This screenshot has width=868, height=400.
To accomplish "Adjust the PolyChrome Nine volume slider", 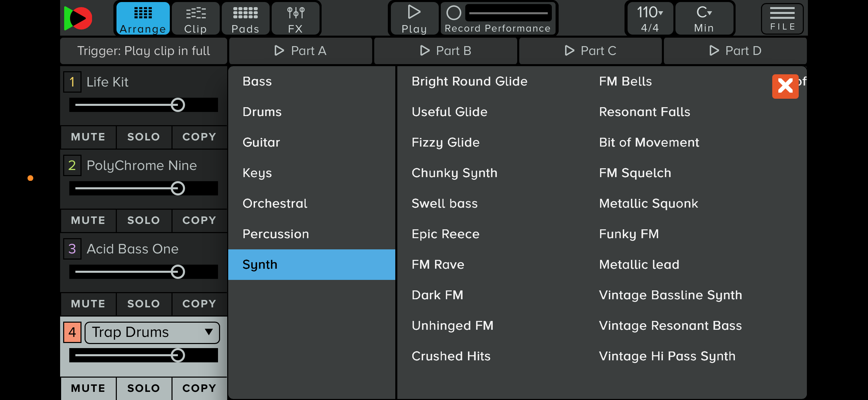I will pyautogui.click(x=144, y=188).
